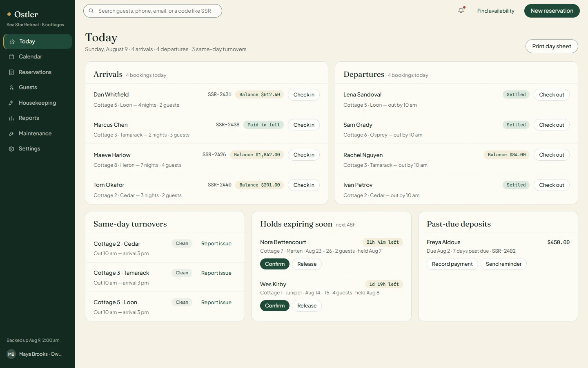Click the Settings gear icon in sidebar
Viewport: 588px width, 368px height.
[x=11, y=149]
